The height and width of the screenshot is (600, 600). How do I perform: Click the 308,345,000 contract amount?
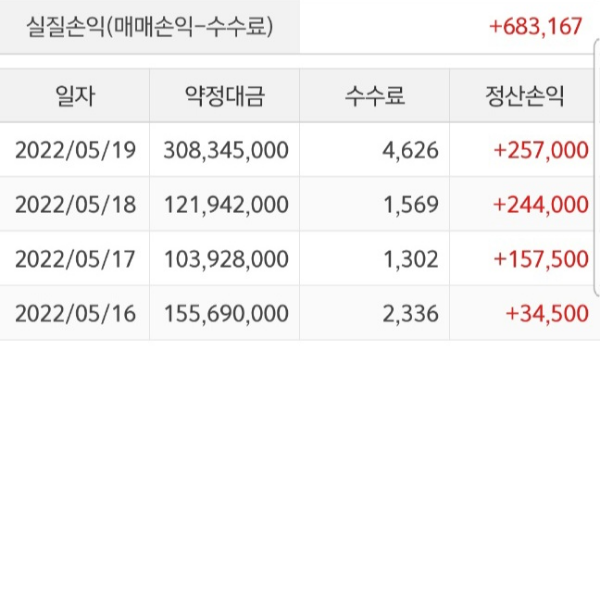(225, 151)
